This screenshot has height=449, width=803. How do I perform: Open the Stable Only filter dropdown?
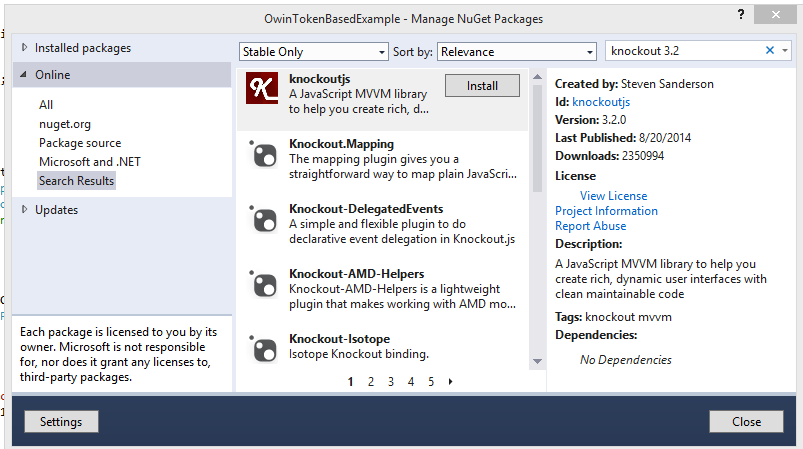click(313, 51)
